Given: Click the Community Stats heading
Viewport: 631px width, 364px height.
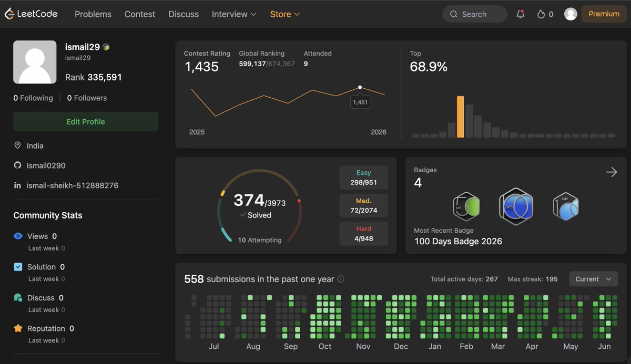Looking at the screenshot, I should click(x=48, y=215).
